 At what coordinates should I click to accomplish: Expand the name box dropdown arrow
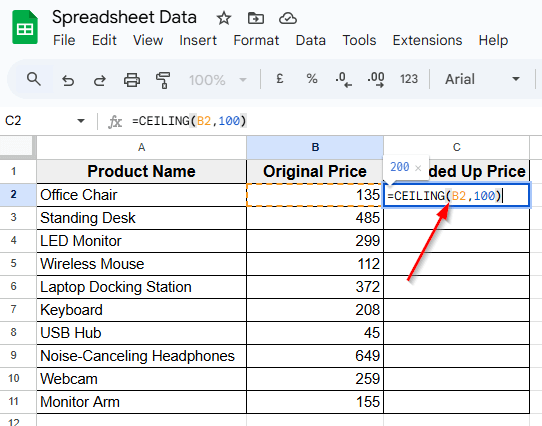(x=81, y=121)
